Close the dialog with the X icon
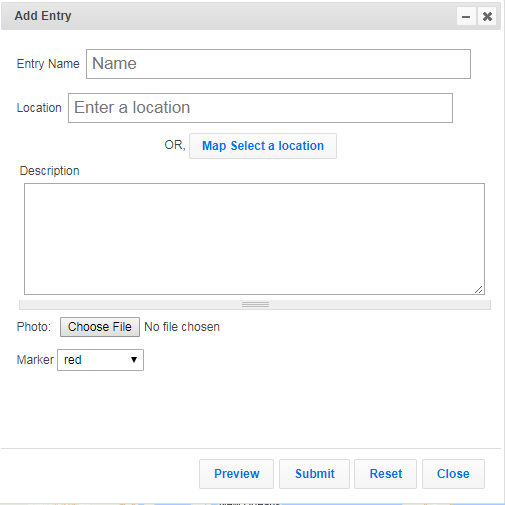Viewport: 505px width, 505px height. tap(487, 16)
